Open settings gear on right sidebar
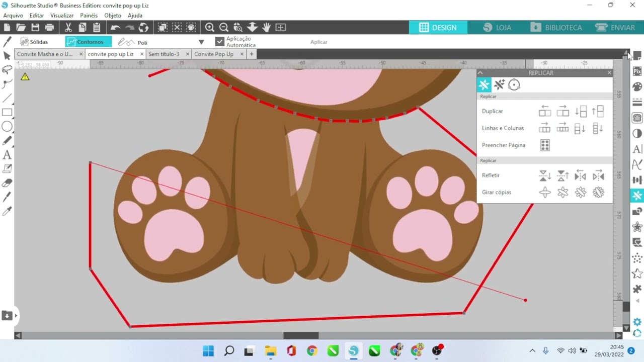 tap(637, 322)
